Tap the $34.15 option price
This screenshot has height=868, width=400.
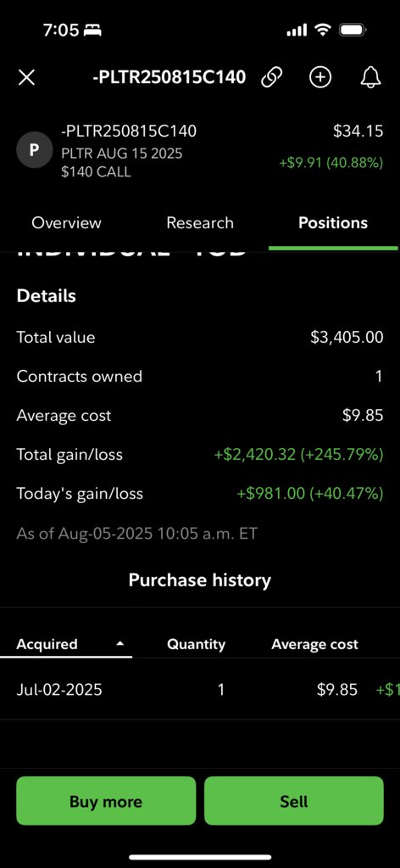click(x=358, y=132)
